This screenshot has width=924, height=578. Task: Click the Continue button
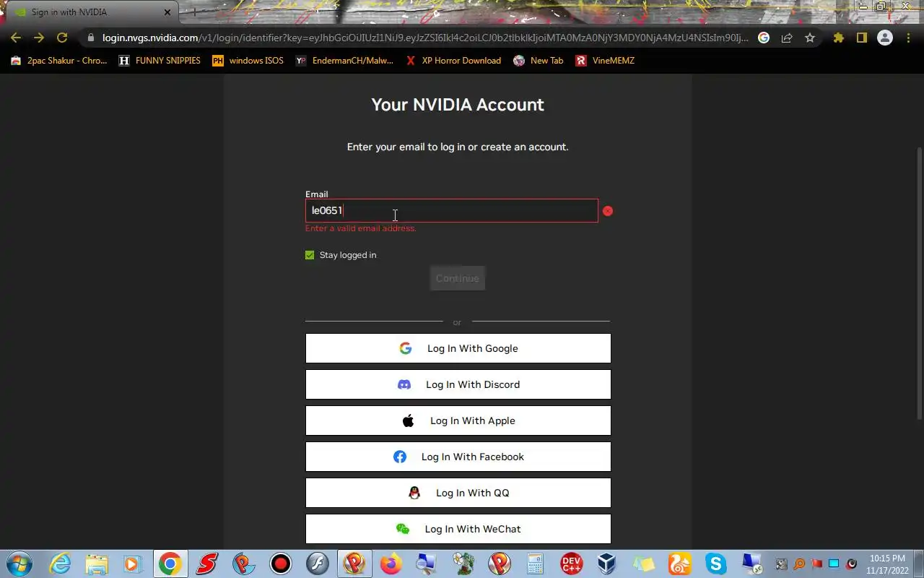(x=457, y=278)
